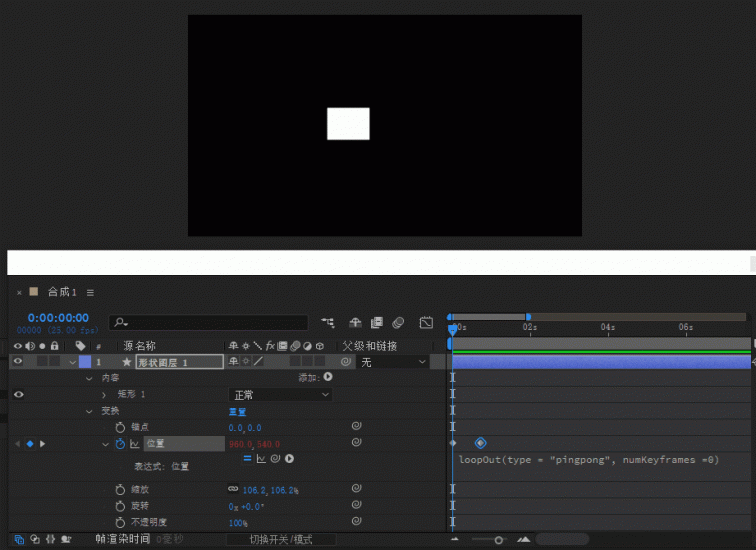Click the 重置 transform reset link
The image size is (756, 550).
(237, 412)
